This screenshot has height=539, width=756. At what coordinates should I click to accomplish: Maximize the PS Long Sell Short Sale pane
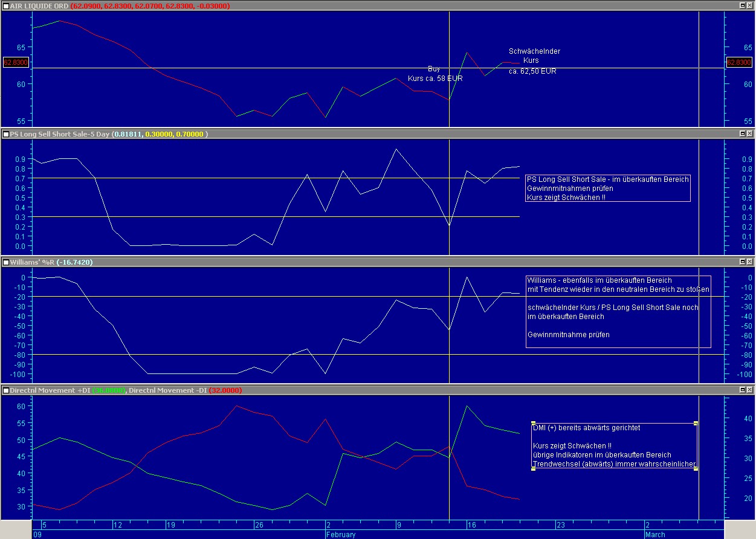[x=743, y=134]
